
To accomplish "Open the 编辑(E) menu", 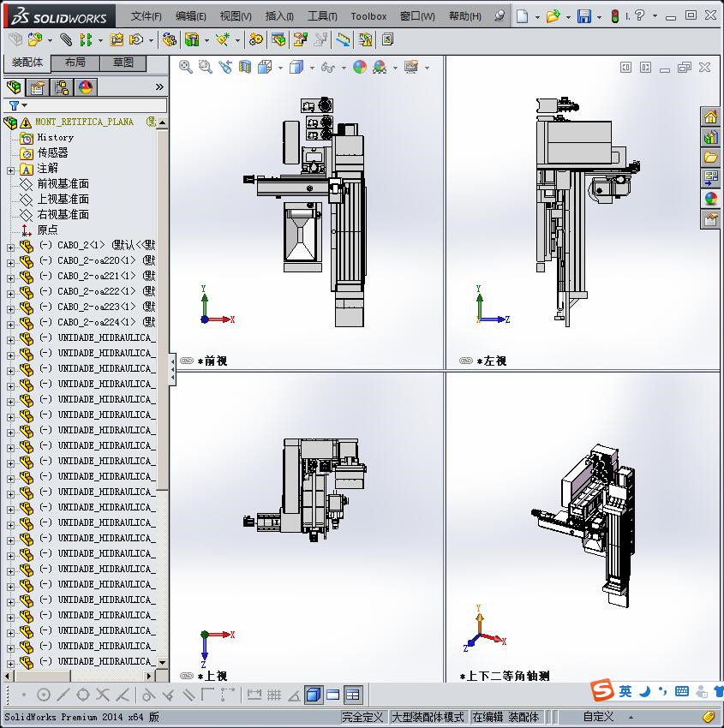I will 191,16.
